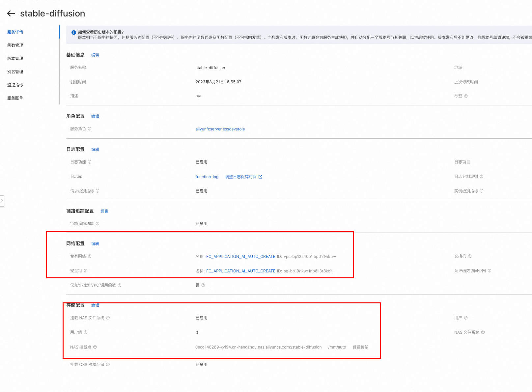Show help tooltip for 链路追踪功能

click(98, 224)
